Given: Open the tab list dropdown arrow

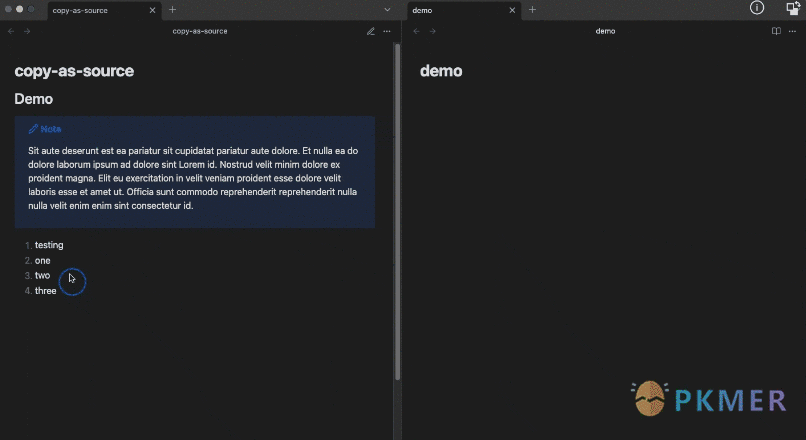Looking at the screenshot, I should tap(387, 10).
